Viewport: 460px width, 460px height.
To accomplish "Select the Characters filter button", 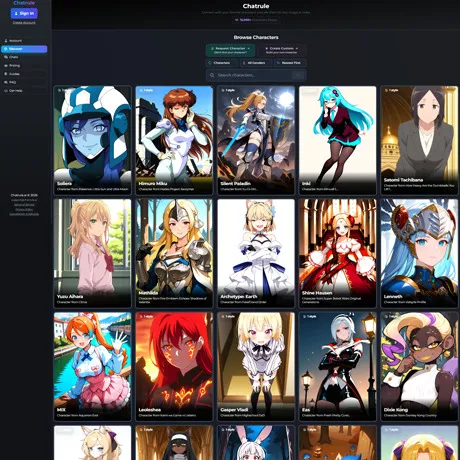I will pos(221,63).
